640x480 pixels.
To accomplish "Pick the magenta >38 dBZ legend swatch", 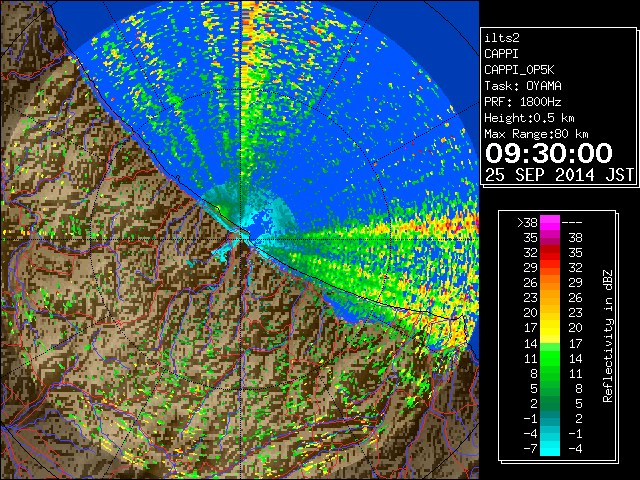I will (x=550, y=223).
